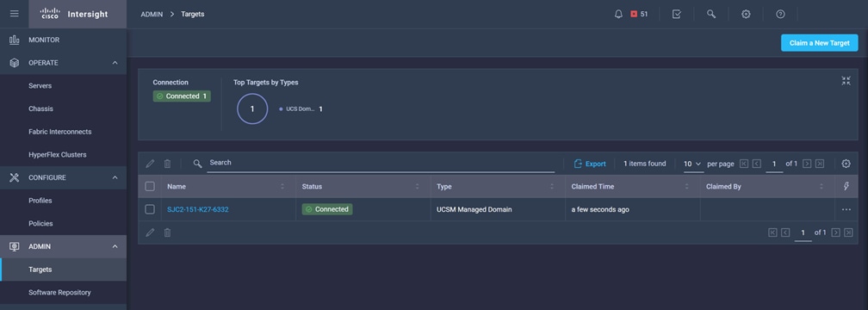Open the requests checklist icon

coord(677,15)
